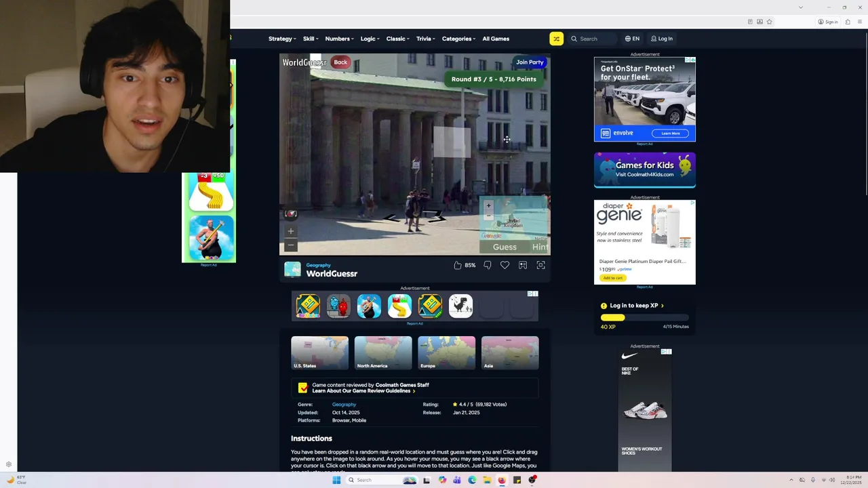Expand the Classic menu
The image size is (868, 488).
398,39
